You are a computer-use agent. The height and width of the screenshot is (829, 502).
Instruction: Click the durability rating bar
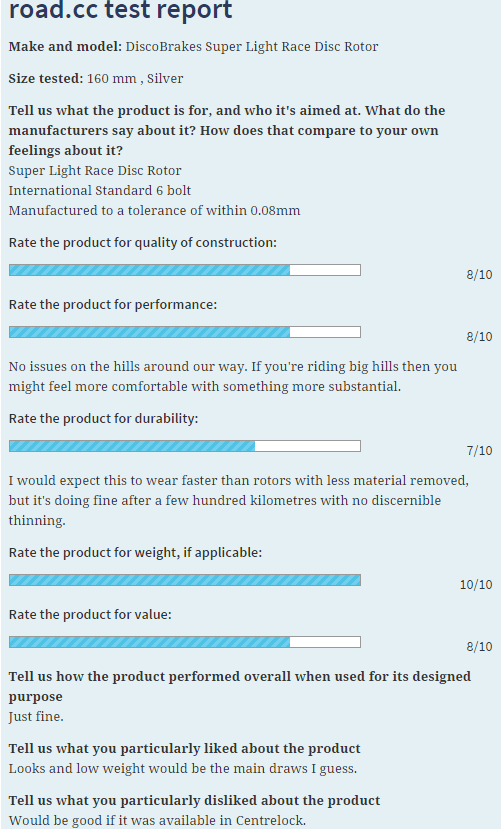[185, 446]
